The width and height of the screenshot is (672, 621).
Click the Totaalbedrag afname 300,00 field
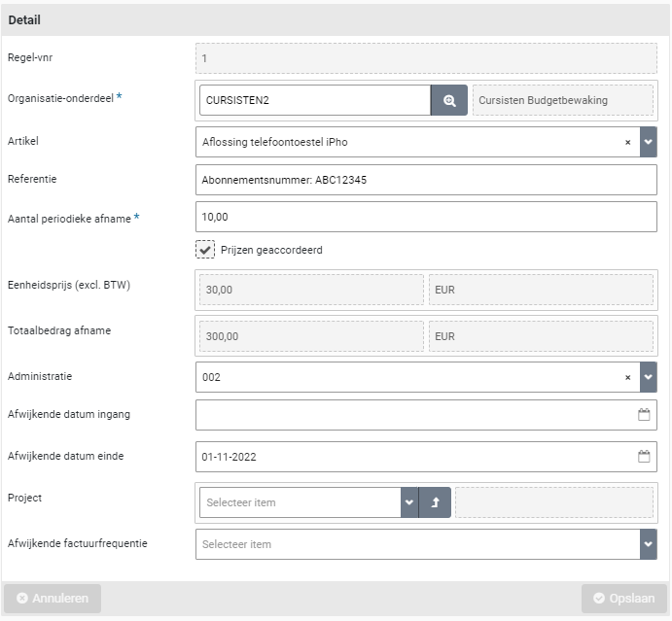pyautogui.click(x=308, y=336)
